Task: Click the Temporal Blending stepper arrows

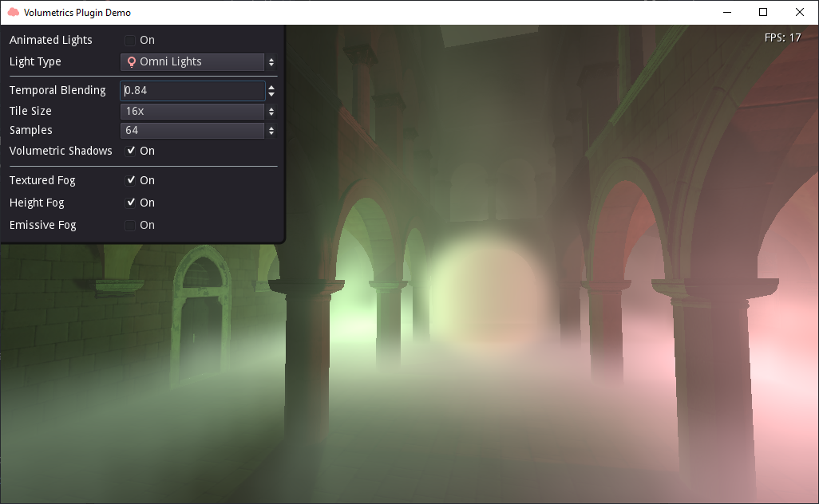Action: click(x=271, y=91)
